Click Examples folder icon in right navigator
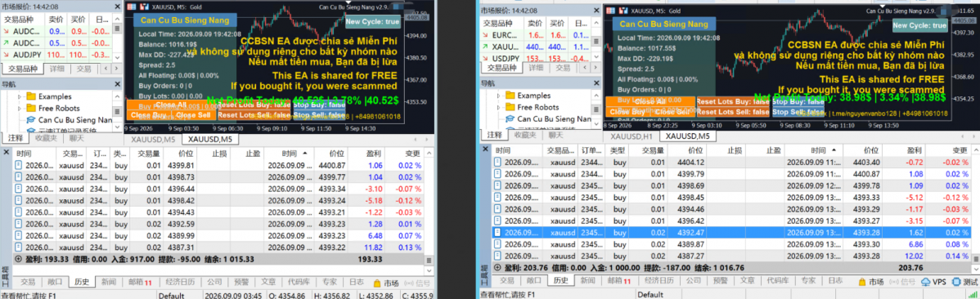The image size is (980, 299). 510,96
